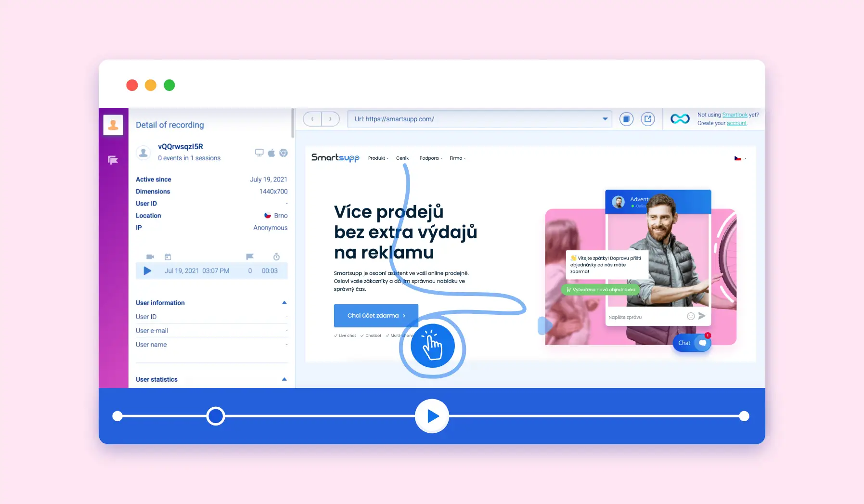Image resolution: width=864 pixels, height=504 pixels.
Task: Open the Chat bubble button
Action: pos(692,343)
